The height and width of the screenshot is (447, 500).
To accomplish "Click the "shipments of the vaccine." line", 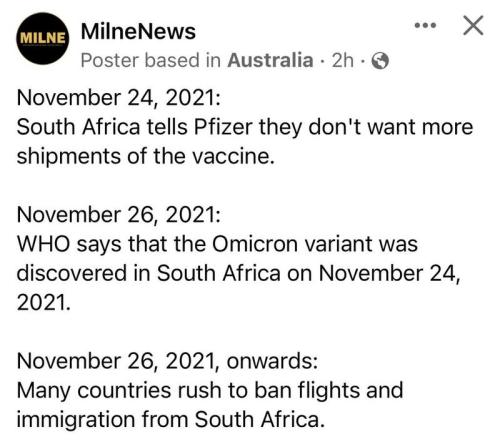I will (146, 156).
